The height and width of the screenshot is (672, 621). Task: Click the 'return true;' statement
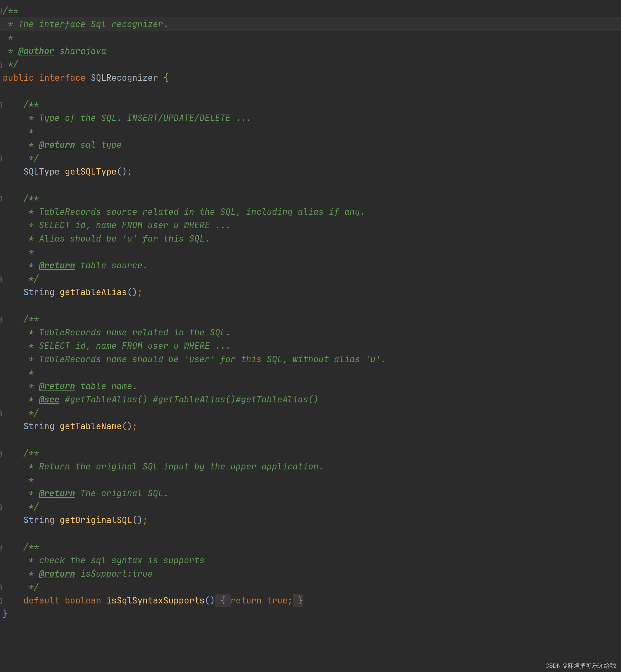click(x=261, y=601)
